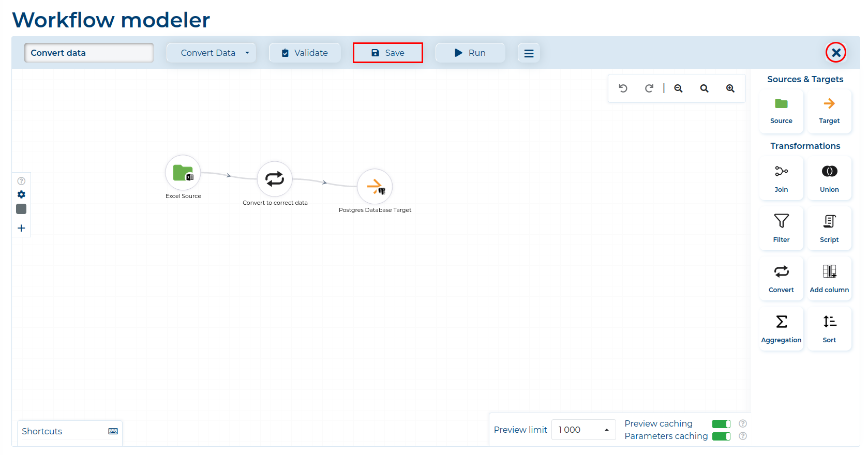This screenshot has width=868, height=455.
Task: Open the Preview limit dropdown
Action: (x=583, y=430)
